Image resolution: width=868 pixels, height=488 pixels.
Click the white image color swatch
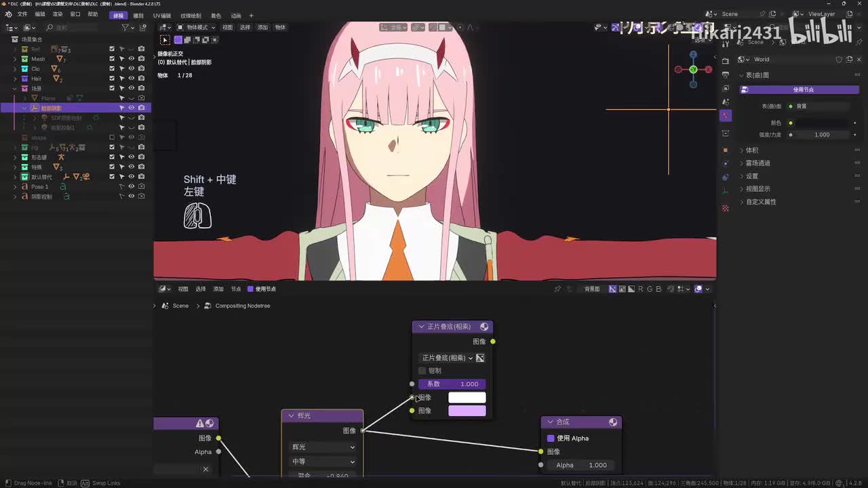tap(467, 398)
